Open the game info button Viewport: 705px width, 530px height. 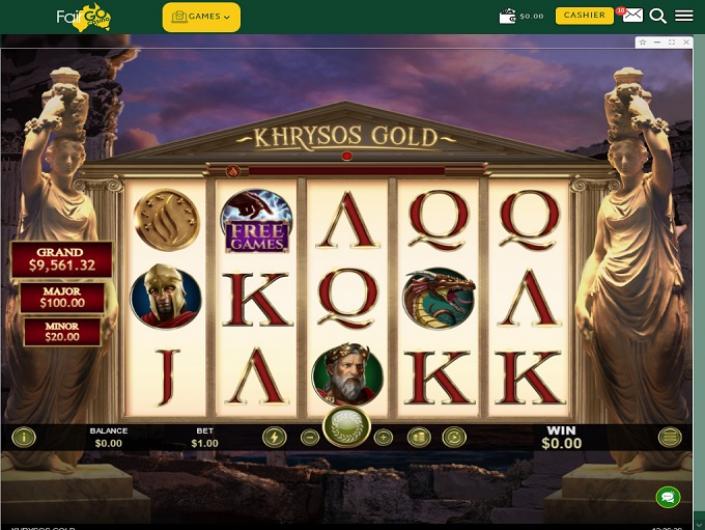(23, 437)
